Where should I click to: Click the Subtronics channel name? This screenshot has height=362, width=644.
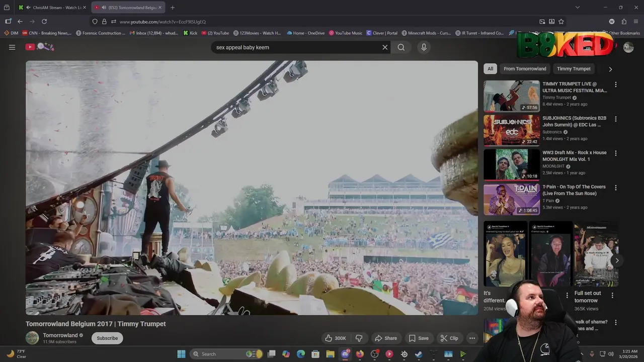[x=552, y=132]
